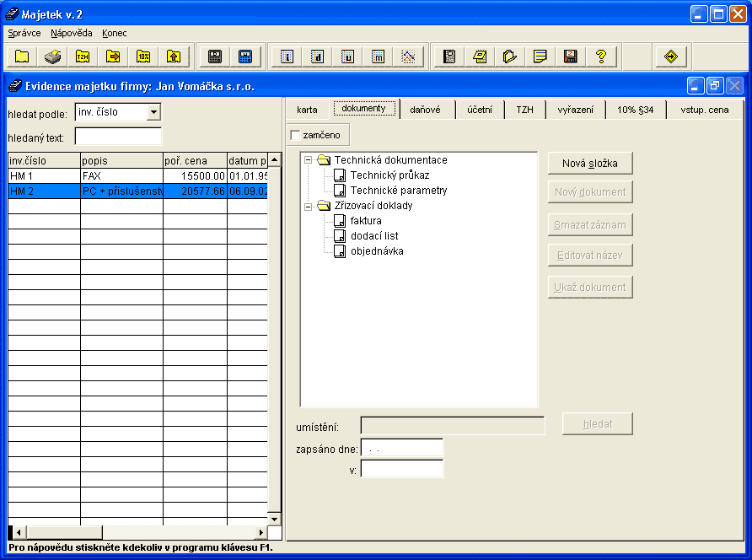
Task: Select the Technické parametry document
Action: pyautogui.click(x=399, y=191)
